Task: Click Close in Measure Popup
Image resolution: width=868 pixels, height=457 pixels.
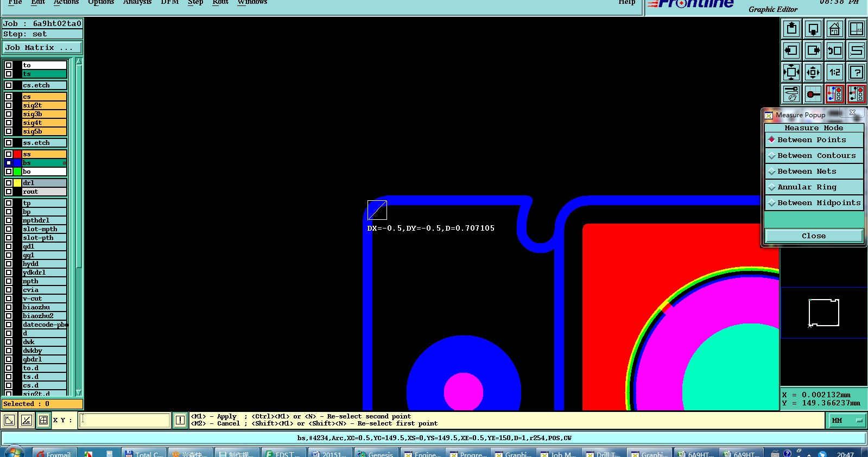Action: (814, 236)
